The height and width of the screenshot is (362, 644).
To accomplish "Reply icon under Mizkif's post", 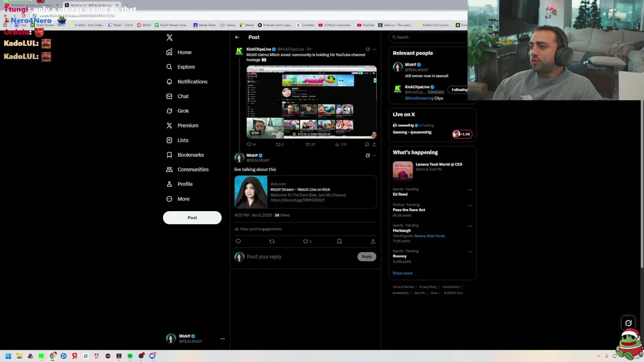I will 238,241.
